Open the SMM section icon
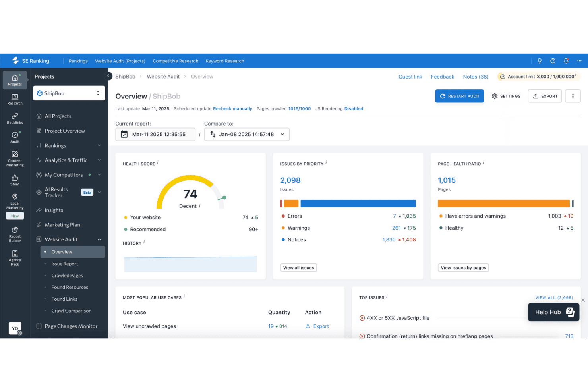The width and height of the screenshot is (588, 392). coord(15,180)
